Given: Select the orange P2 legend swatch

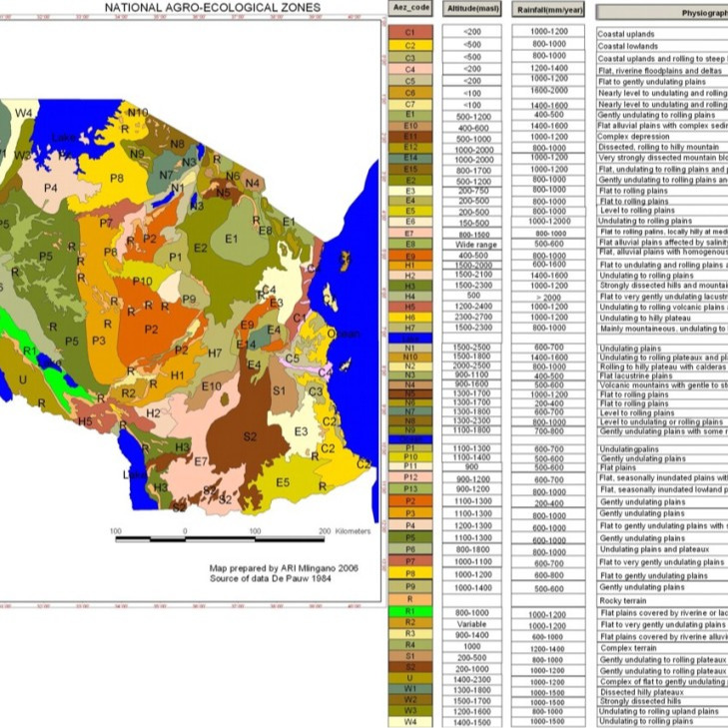Looking at the screenshot, I should pyautogui.click(x=410, y=502).
